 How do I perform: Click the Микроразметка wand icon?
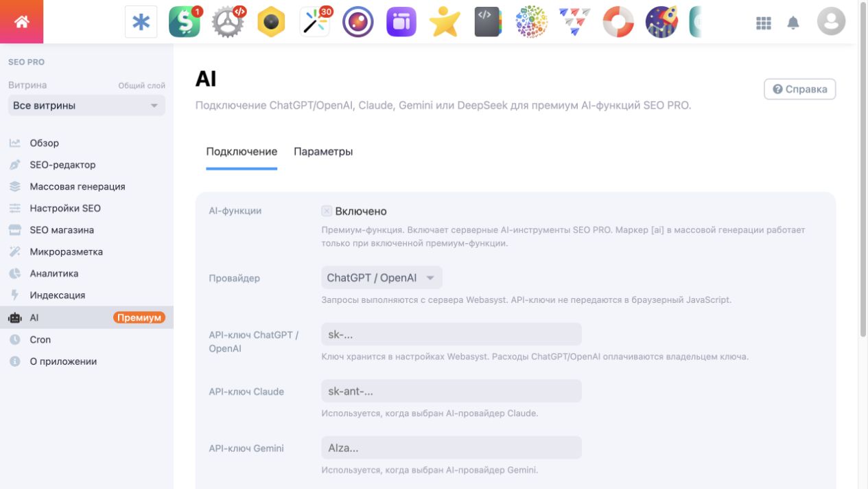[14, 252]
